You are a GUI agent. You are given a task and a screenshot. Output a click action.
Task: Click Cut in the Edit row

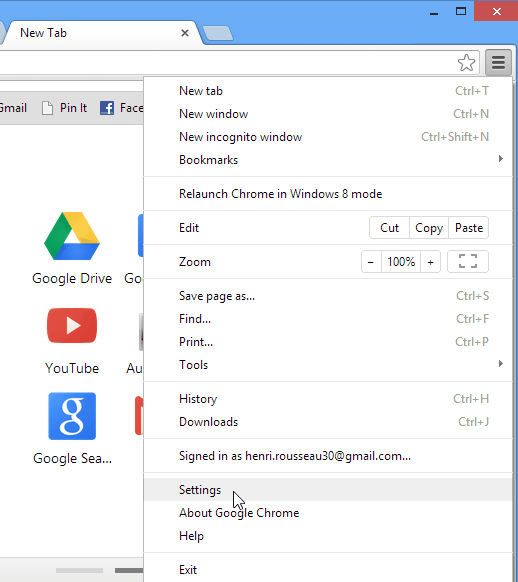click(389, 228)
